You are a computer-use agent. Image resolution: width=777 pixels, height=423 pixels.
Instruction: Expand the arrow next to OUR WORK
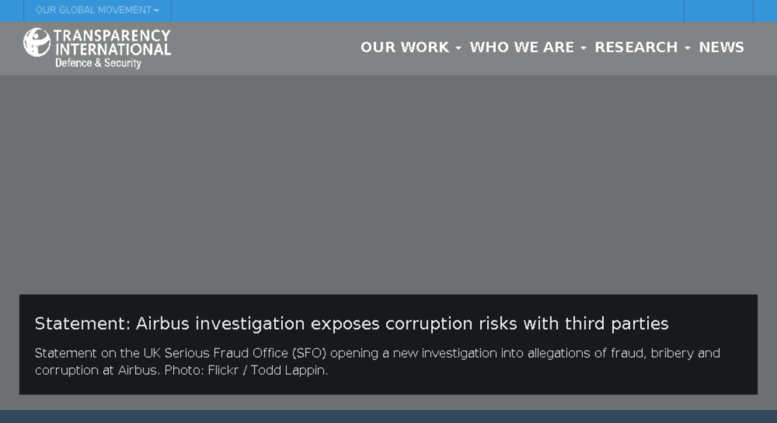coord(458,48)
